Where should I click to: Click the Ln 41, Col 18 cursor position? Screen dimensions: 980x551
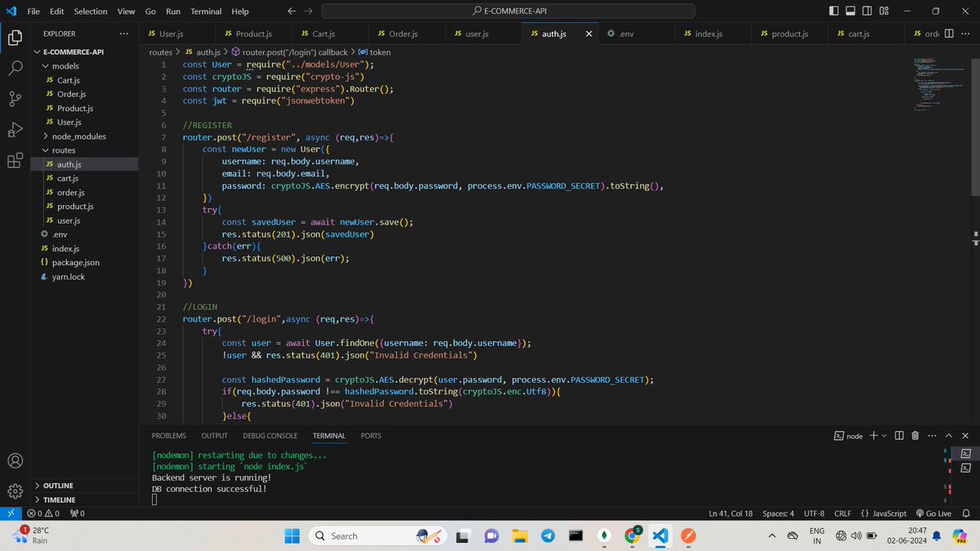731,513
